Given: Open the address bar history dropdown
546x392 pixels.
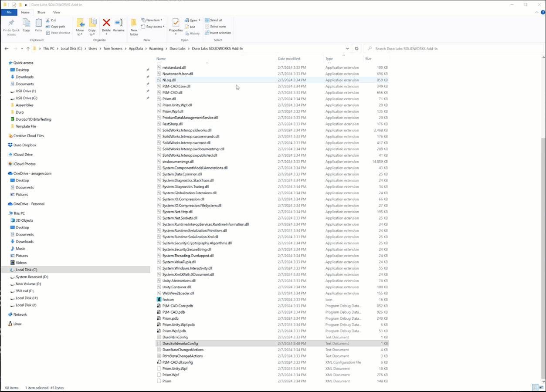Looking at the screenshot, I should coord(347,48).
